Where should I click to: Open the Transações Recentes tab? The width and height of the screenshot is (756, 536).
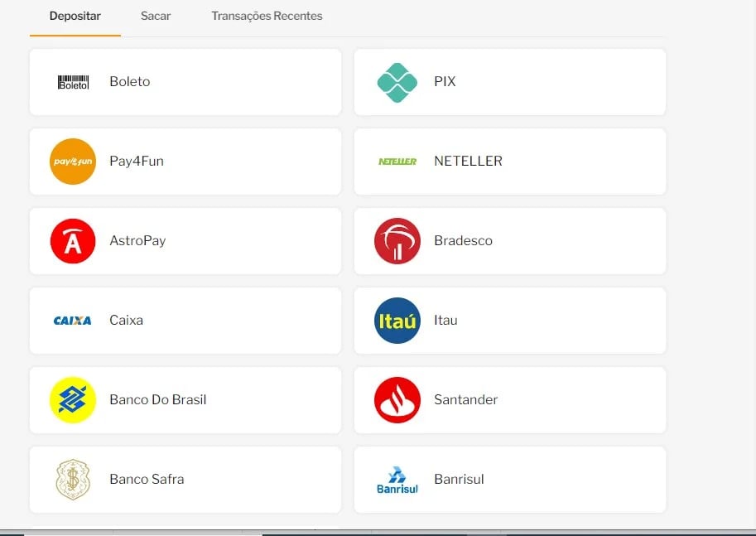[267, 16]
